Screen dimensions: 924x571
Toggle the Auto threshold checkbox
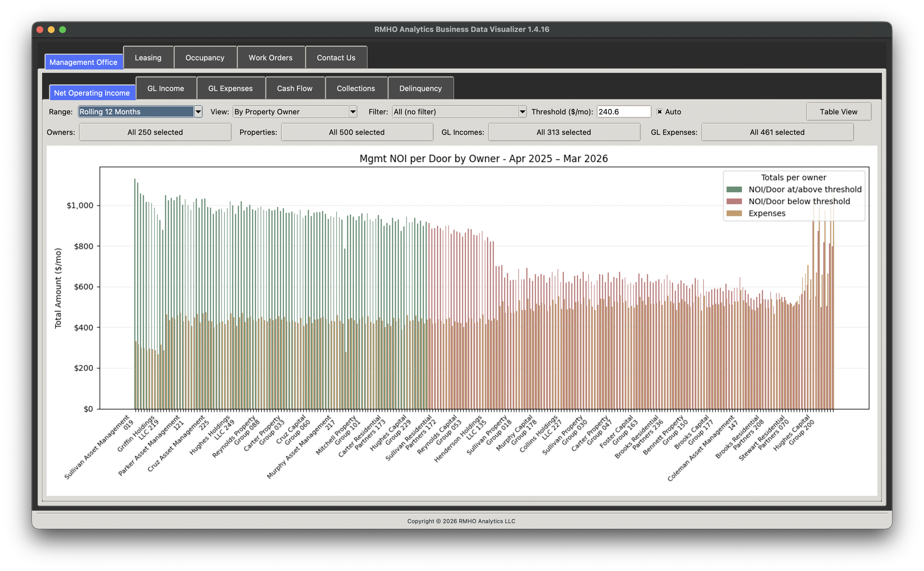(x=659, y=112)
